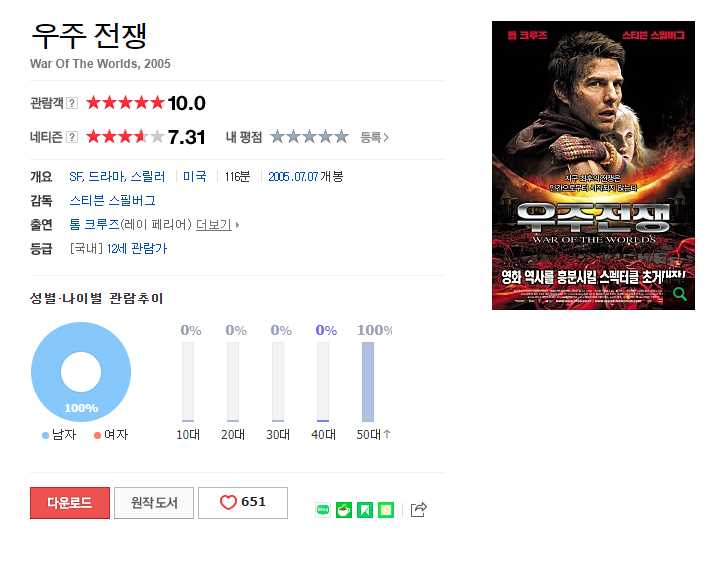Open the share arrow icon

click(418, 509)
